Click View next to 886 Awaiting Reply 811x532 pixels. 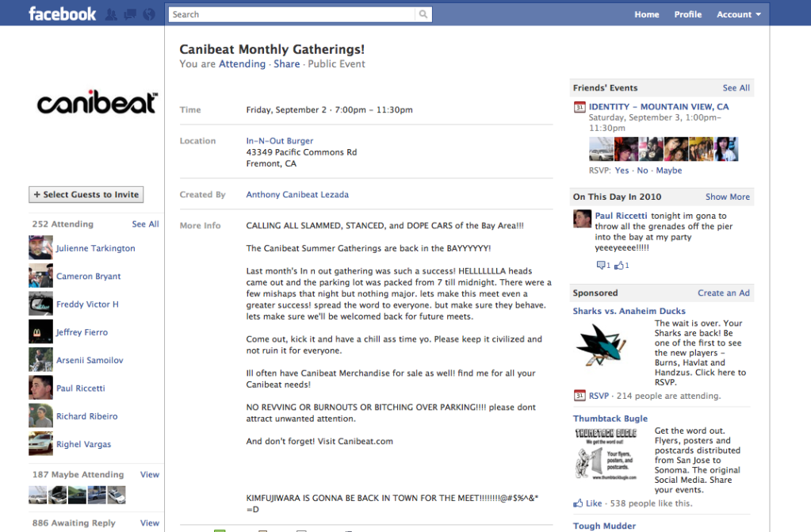coord(150,523)
